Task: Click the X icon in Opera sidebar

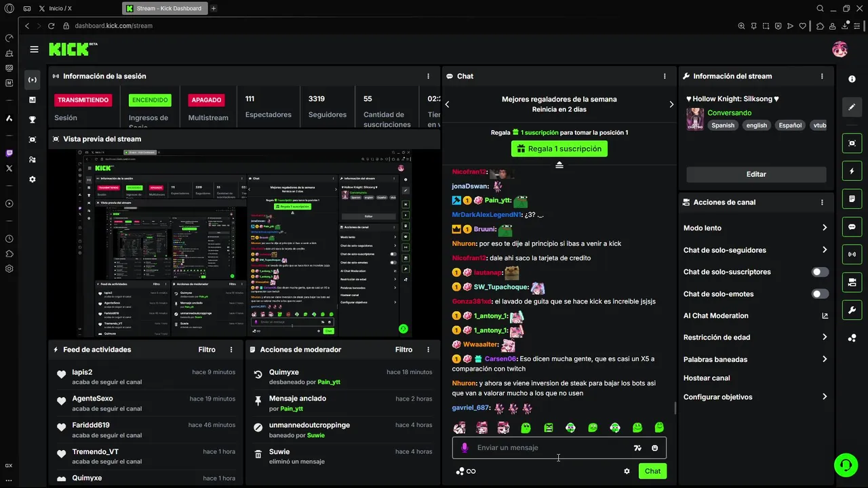Action: (x=9, y=168)
